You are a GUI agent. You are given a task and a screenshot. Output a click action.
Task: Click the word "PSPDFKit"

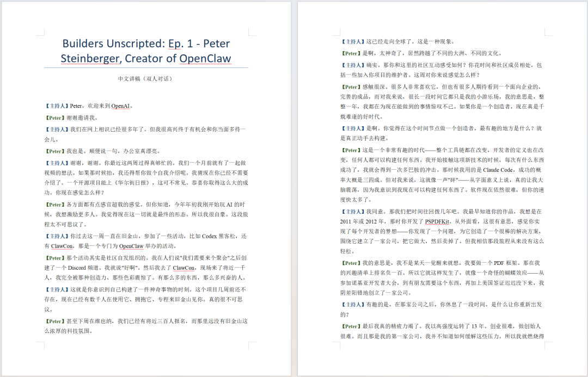tap(437, 221)
